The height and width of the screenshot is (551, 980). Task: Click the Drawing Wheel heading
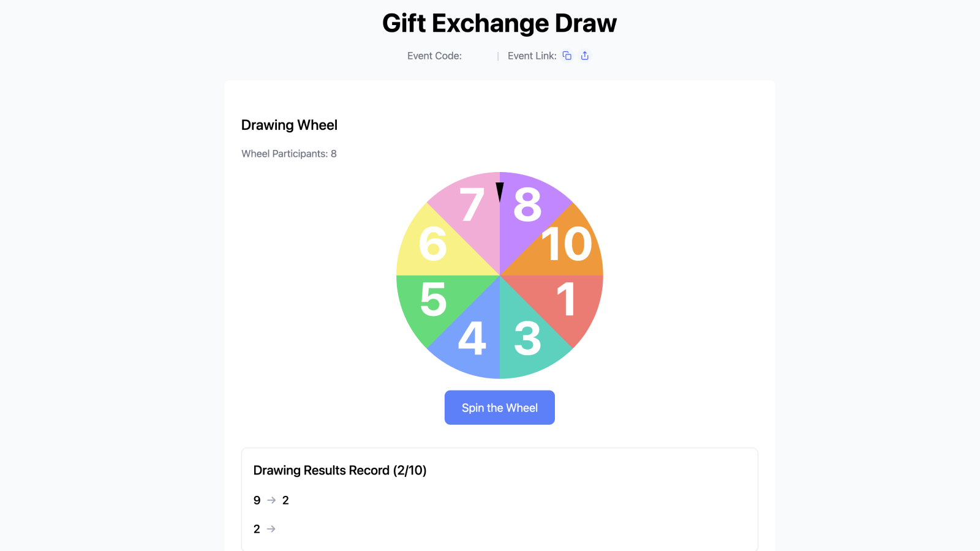[289, 125]
